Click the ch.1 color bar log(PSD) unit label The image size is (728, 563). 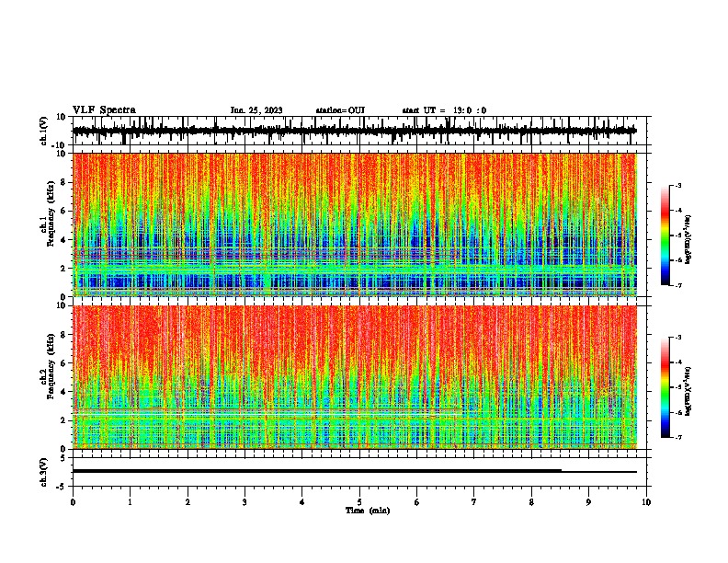coord(688,240)
